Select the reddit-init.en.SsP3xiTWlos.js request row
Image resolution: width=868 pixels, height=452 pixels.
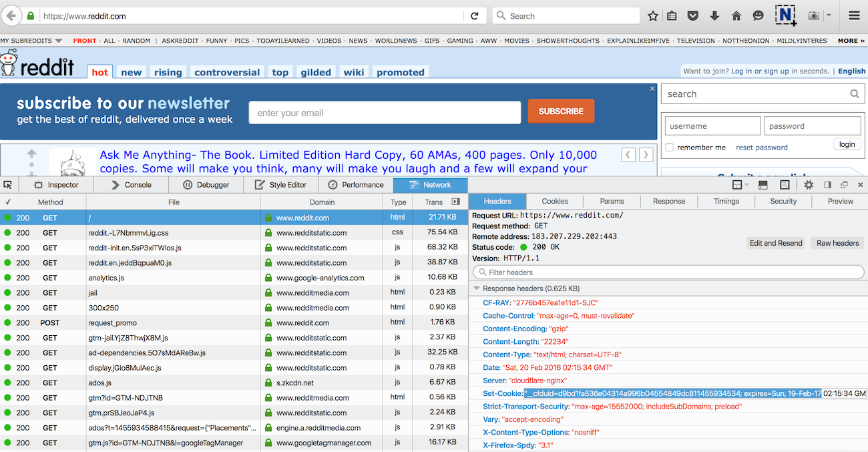174,248
